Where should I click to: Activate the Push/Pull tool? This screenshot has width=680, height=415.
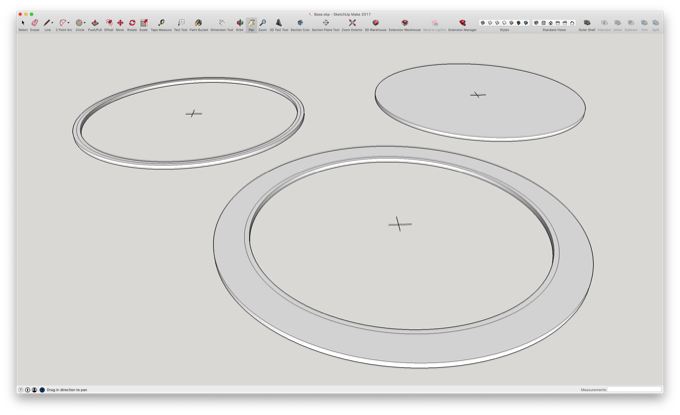pyautogui.click(x=95, y=23)
